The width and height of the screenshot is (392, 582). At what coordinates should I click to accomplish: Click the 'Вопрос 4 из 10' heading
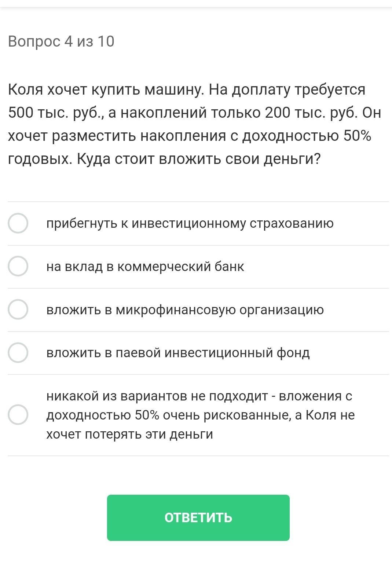coord(61,41)
